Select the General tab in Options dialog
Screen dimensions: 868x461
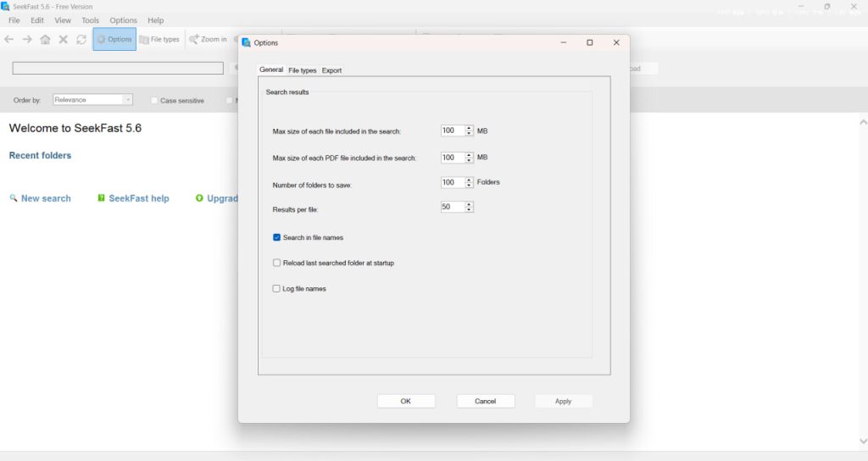click(x=271, y=69)
